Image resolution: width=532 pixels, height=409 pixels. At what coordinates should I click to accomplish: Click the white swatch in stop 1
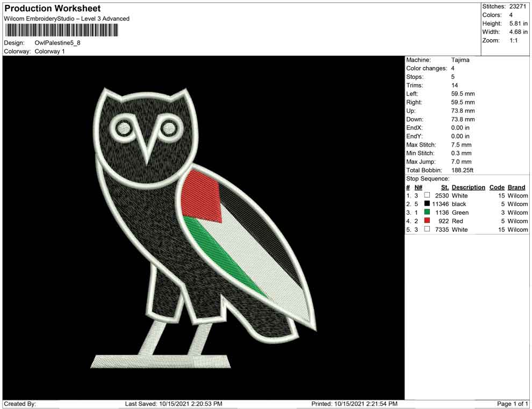pyautogui.click(x=427, y=195)
